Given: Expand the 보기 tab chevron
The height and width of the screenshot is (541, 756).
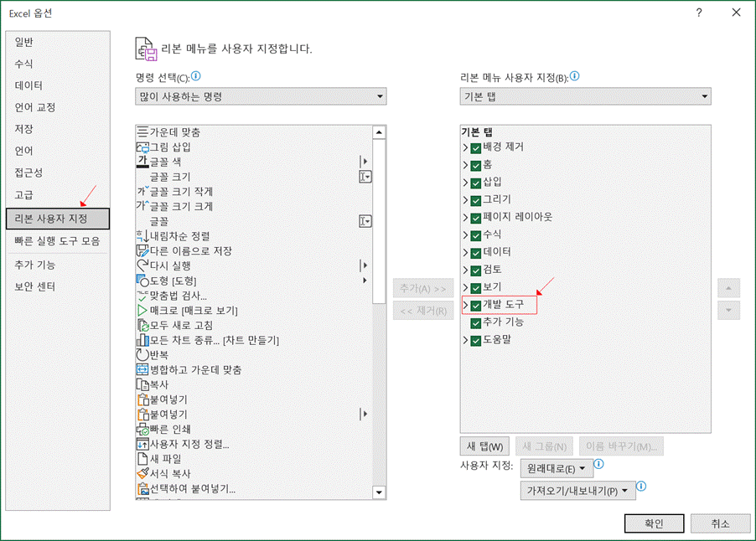Looking at the screenshot, I should (465, 287).
